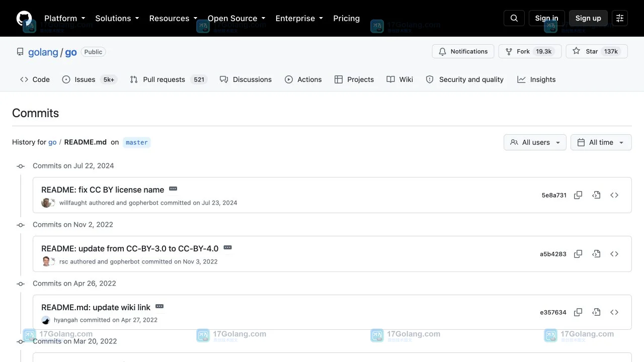Viewport: 644px width, 362px height.
Task: Open the Enterprise dropdown menu
Action: click(x=299, y=18)
